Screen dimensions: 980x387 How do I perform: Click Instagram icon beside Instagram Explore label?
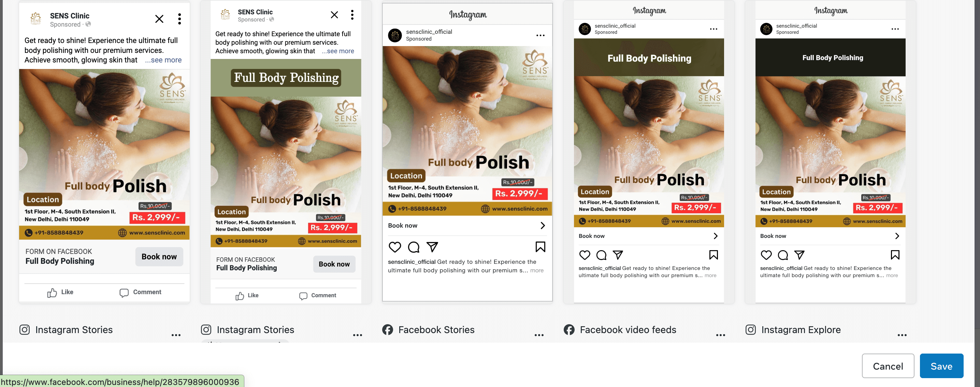pos(751,330)
